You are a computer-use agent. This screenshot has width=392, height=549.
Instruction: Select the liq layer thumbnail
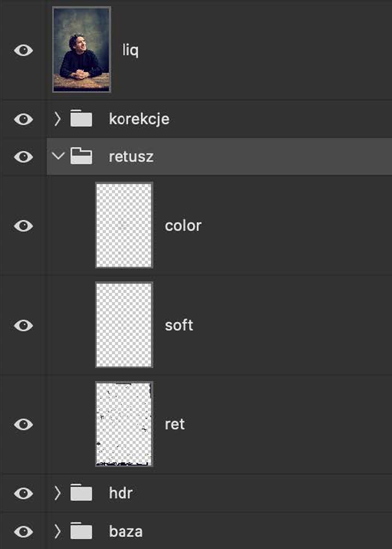click(81, 49)
